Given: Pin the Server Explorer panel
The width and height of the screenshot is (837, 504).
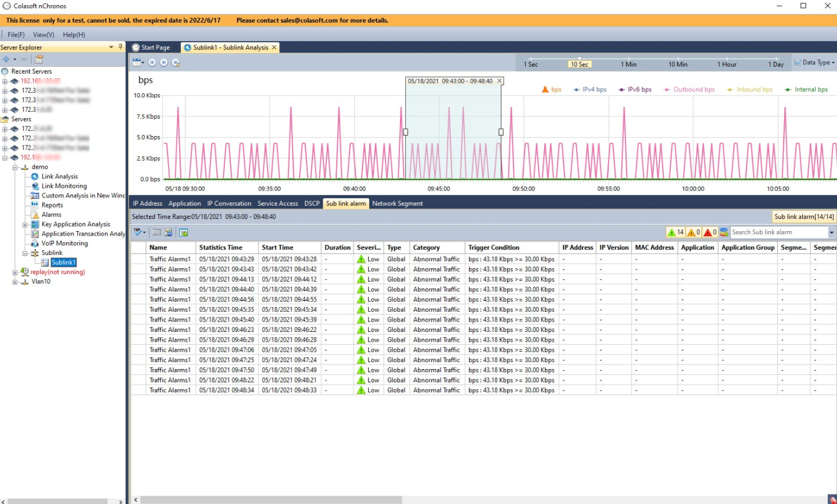Looking at the screenshot, I should coord(121,47).
